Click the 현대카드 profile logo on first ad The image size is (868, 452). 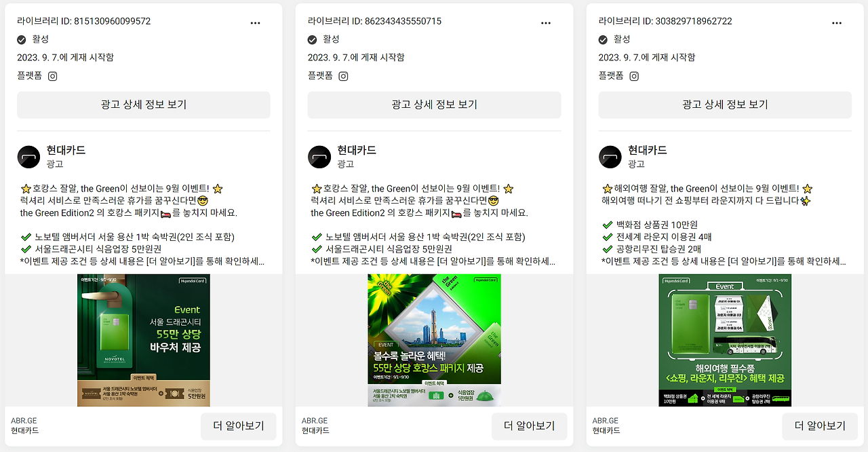(x=28, y=157)
